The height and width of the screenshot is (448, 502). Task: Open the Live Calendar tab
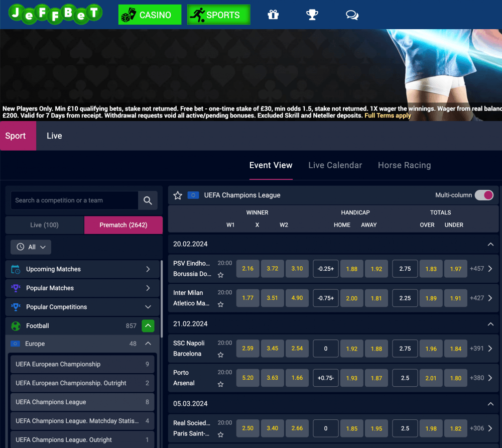tap(335, 165)
